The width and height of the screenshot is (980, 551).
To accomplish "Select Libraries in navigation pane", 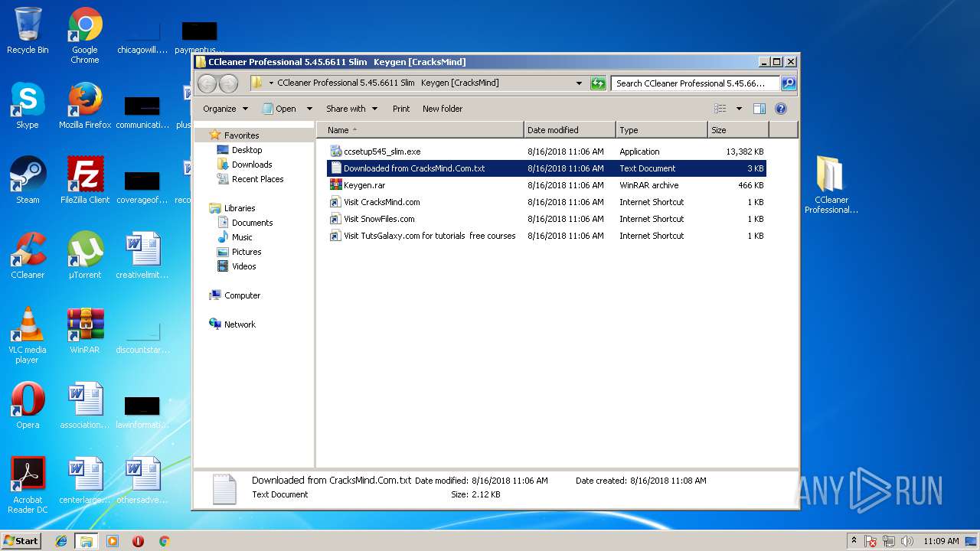I will tap(240, 208).
